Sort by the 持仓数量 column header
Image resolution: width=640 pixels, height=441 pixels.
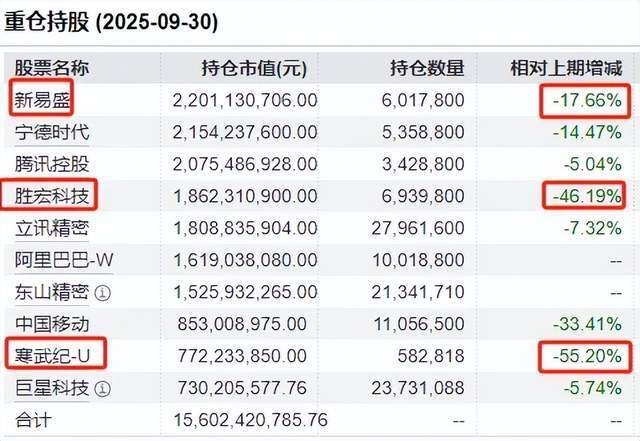[427, 68]
